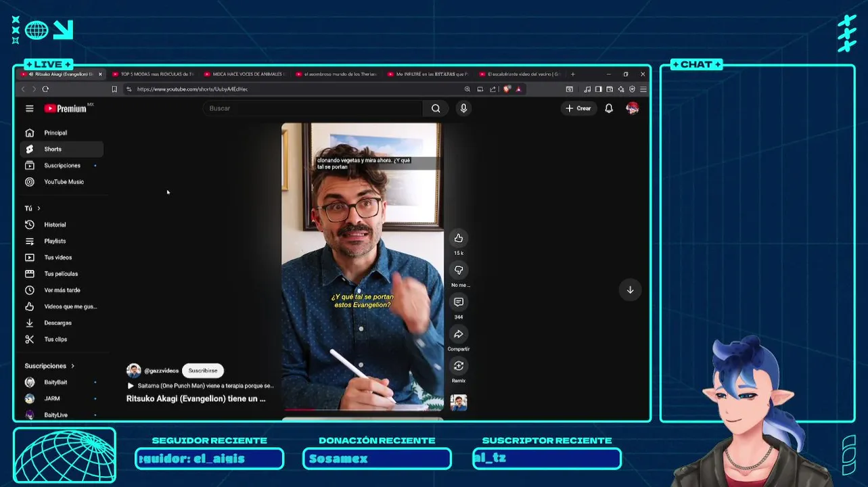Dislike the Short with thumbs down

(x=459, y=270)
